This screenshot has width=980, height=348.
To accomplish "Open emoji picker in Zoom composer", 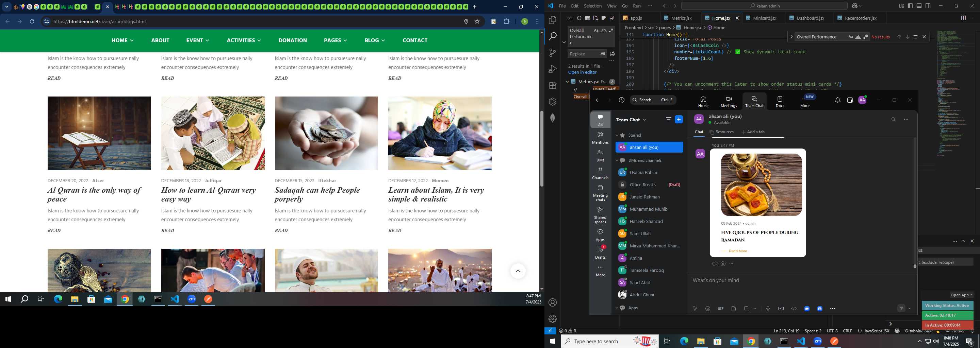I will coord(708,309).
